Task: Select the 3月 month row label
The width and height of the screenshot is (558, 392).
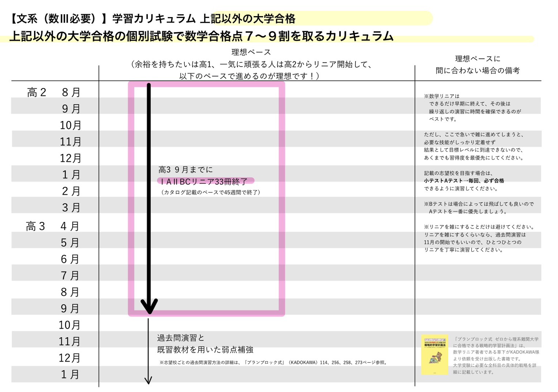Action: pos(71,208)
